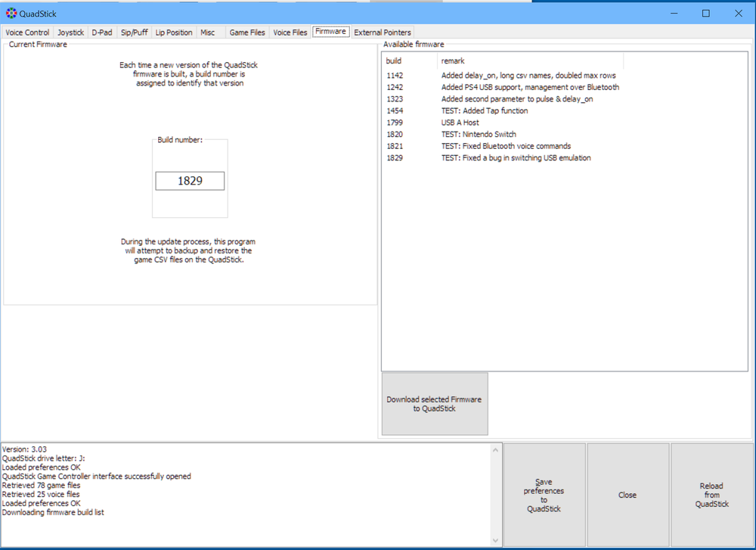Open the Misc tab

point(208,33)
